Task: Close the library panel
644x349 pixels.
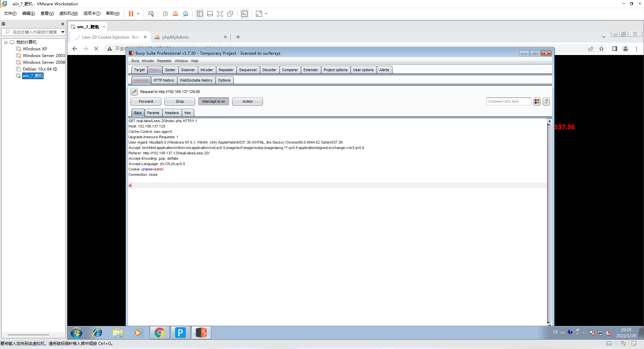Action: point(62,24)
